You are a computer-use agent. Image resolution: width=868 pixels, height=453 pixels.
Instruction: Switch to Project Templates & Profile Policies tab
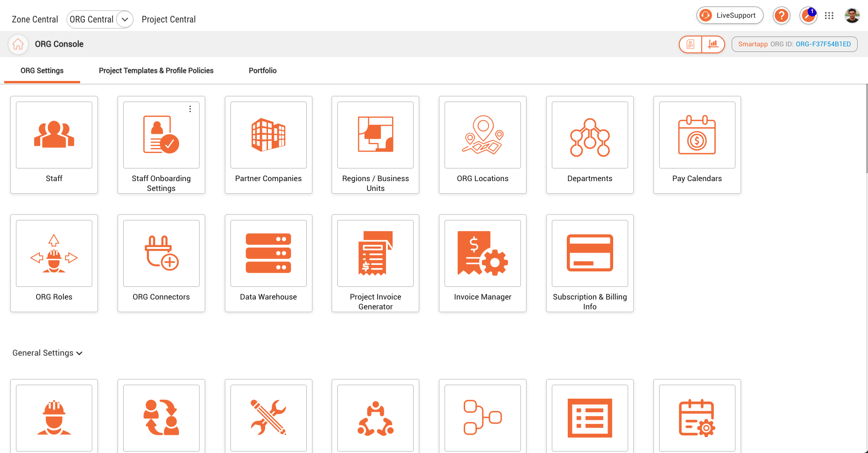point(156,71)
